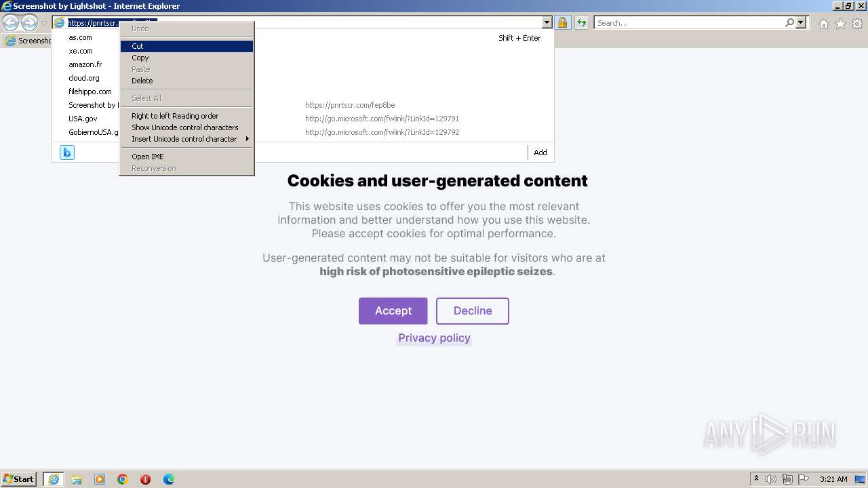Open File Explorer taskbar icon
Screen dimensions: 868x488
(x=77, y=479)
